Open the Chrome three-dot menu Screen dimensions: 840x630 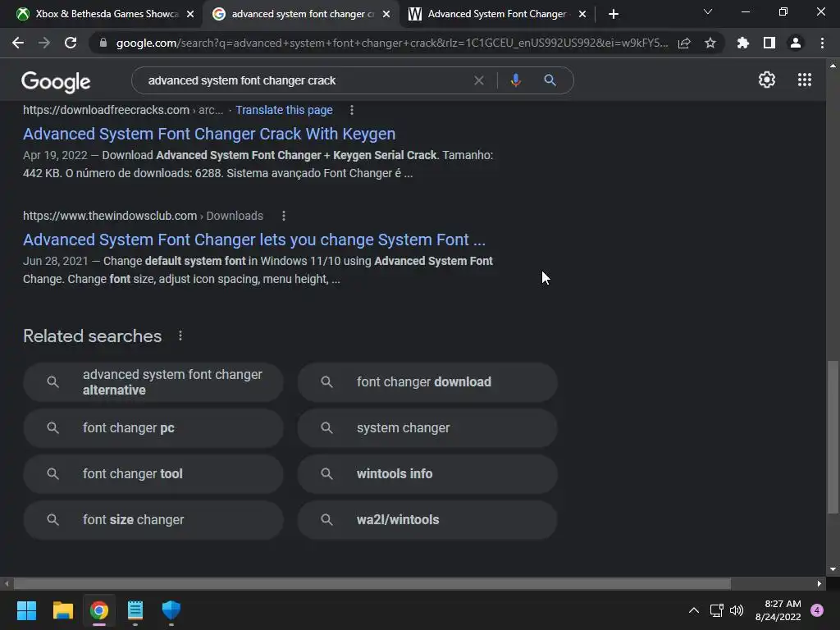click(x=822, y=43)
